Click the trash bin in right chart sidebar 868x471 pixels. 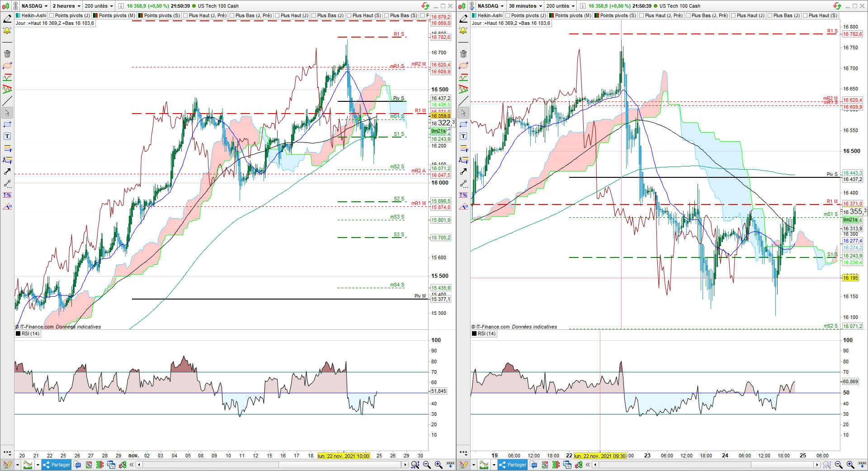tap(463, 54)
